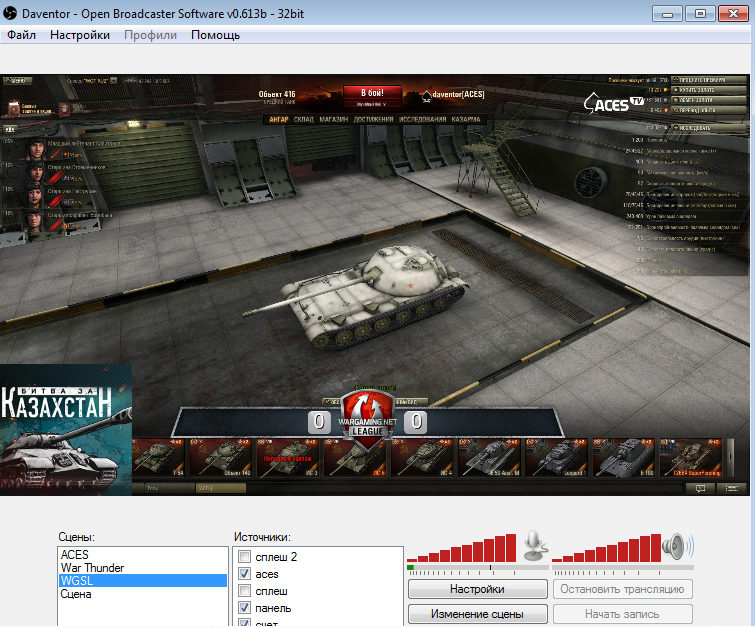Image resolution: width=755 pixels, height=628 pixels.
Task: Click the OBS logo in title bar
Action: click(x=10, y=13)
